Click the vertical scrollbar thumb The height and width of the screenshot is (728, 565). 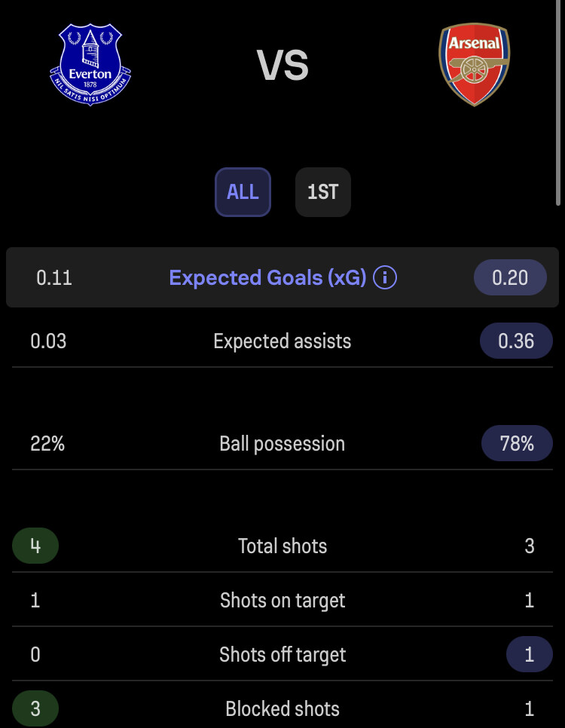(x=559, y=102)
